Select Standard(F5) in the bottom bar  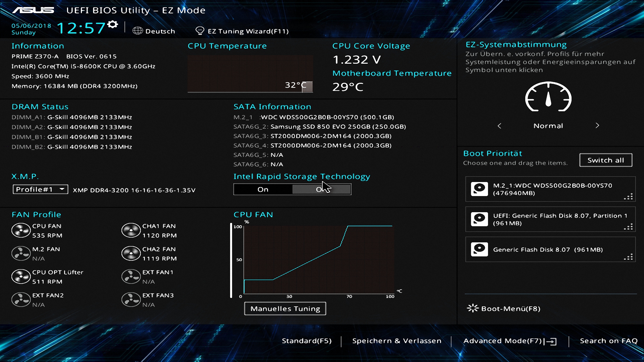click(307, 341)
